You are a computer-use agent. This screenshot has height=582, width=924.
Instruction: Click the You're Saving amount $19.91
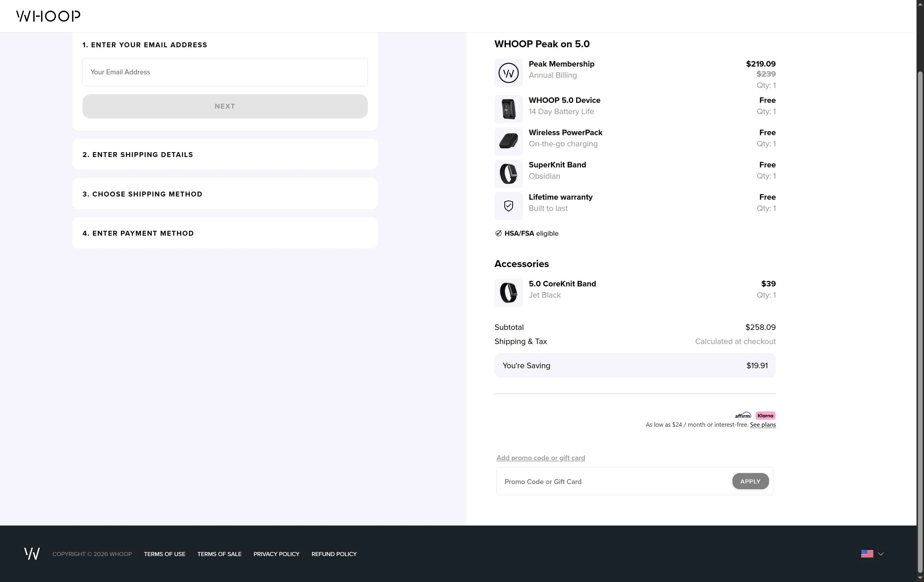(757, 365)
